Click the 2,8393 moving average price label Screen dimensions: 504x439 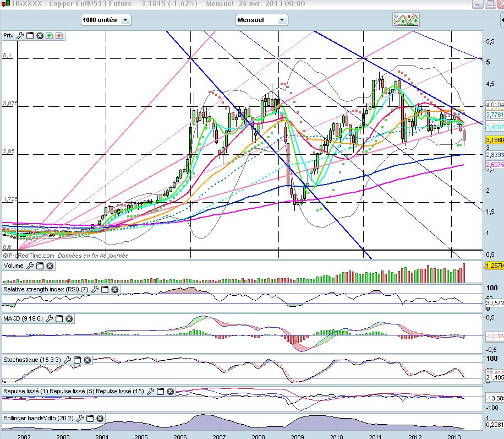(x=495, y=155)
